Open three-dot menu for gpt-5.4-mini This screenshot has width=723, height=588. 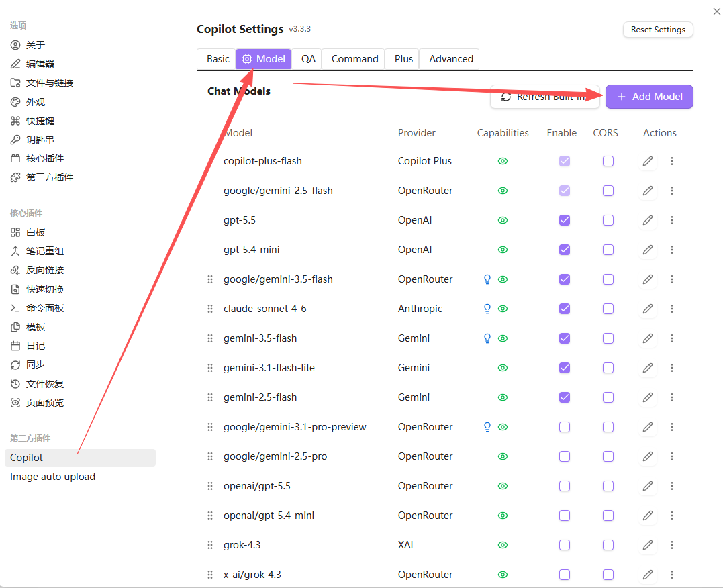click(672, 250)
